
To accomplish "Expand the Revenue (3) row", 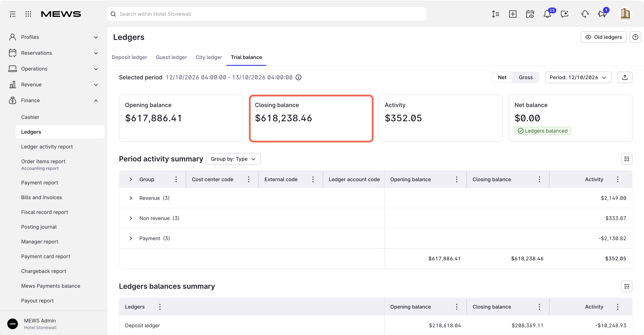I will tap(130, 198).
